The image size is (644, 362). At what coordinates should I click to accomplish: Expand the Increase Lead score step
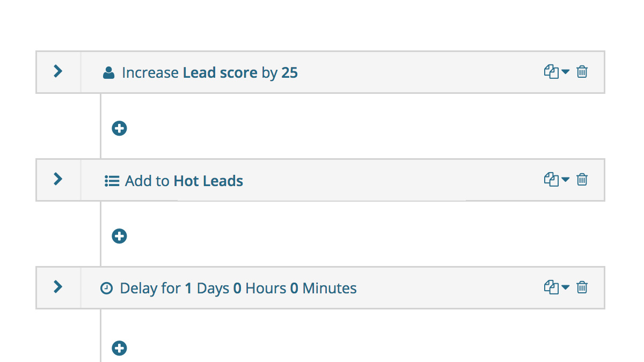[58, 71]
